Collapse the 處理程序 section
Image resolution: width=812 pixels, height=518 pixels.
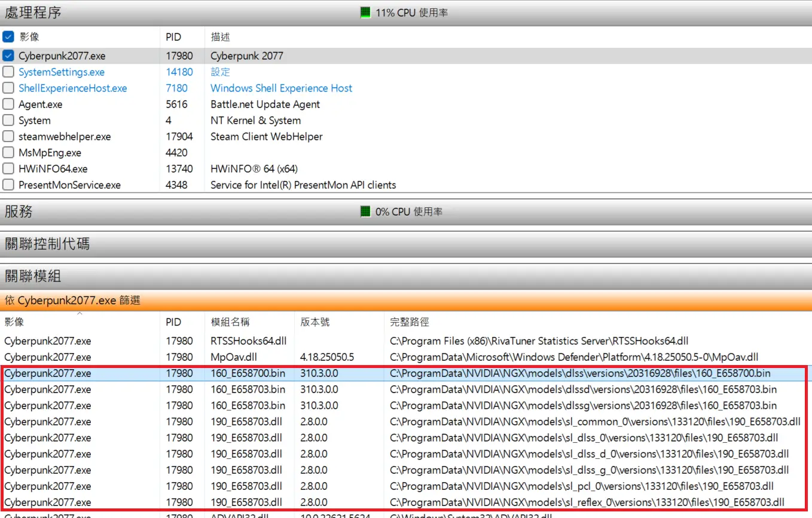pyautogui.click(x=33, y=13)
